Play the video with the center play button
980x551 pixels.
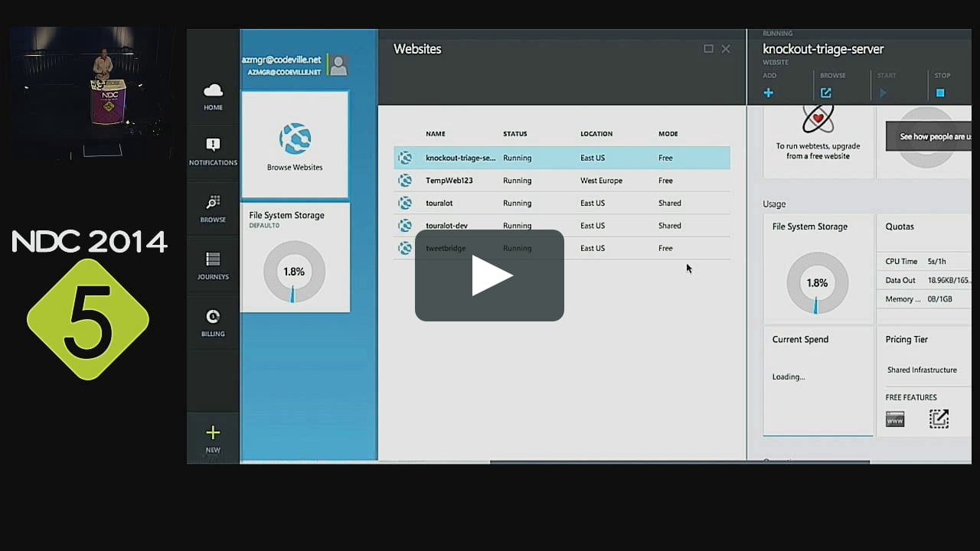489,275
